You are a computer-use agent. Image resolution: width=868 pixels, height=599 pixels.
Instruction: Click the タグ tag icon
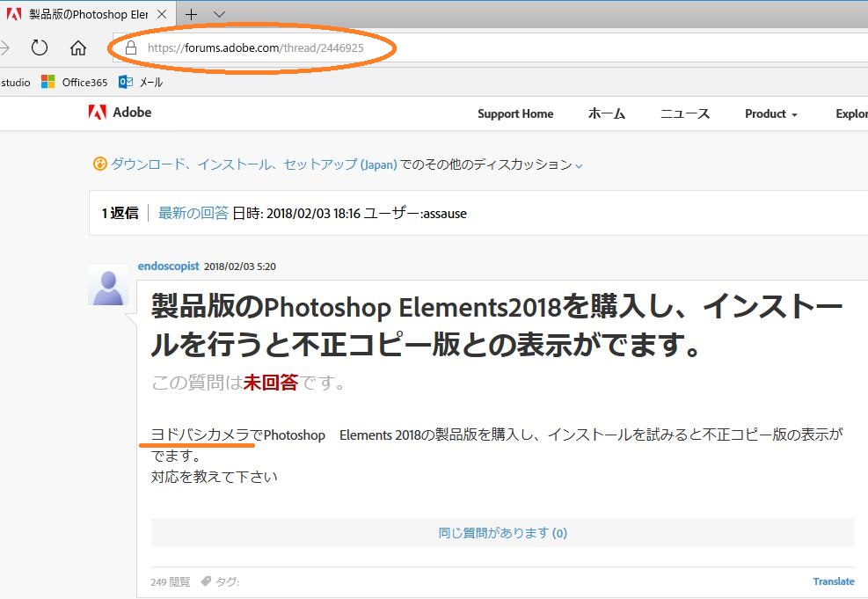(x=206, y=581)
